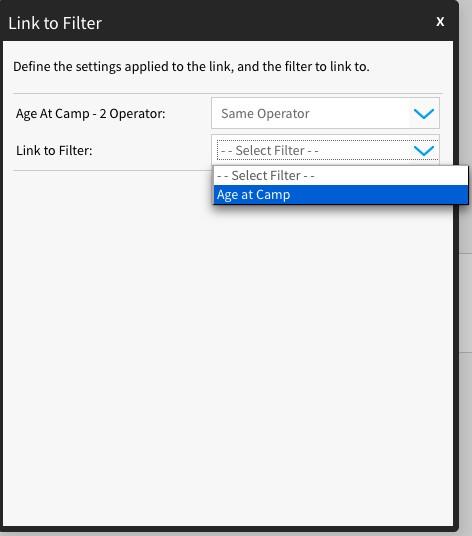The image size is (472, 536).
Task: Click the Link to Filter field label
Action: 54,150
